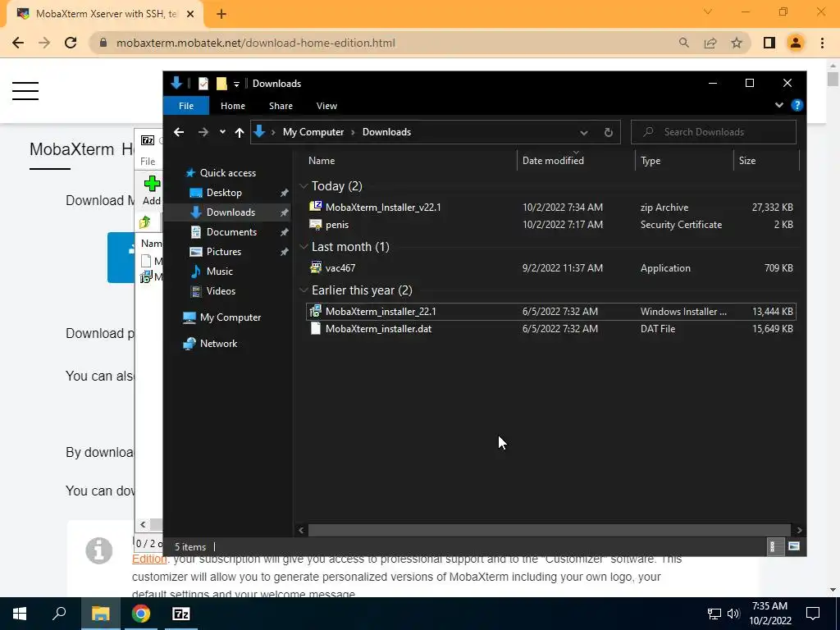Bookmark this page with star icon
Viewport: 840px width, 630px height.
[x=737, y=43]
